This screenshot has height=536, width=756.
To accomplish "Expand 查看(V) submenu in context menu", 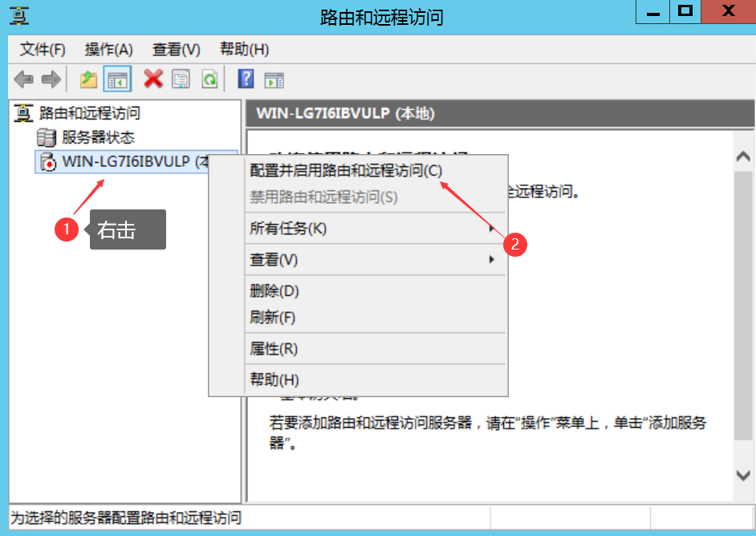I will pos(359,260).
